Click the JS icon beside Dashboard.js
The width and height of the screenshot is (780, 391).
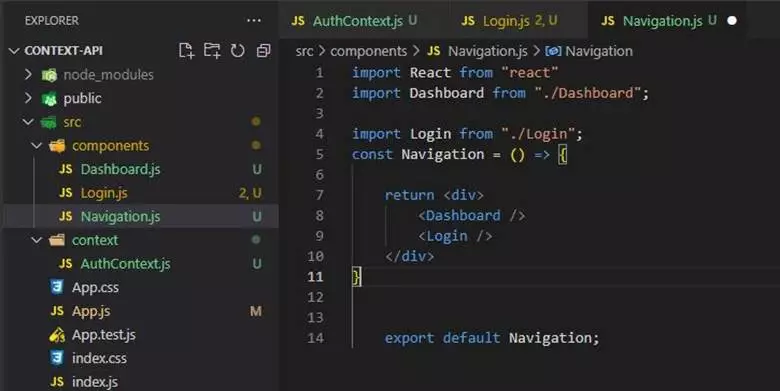[x=66, y=169]
